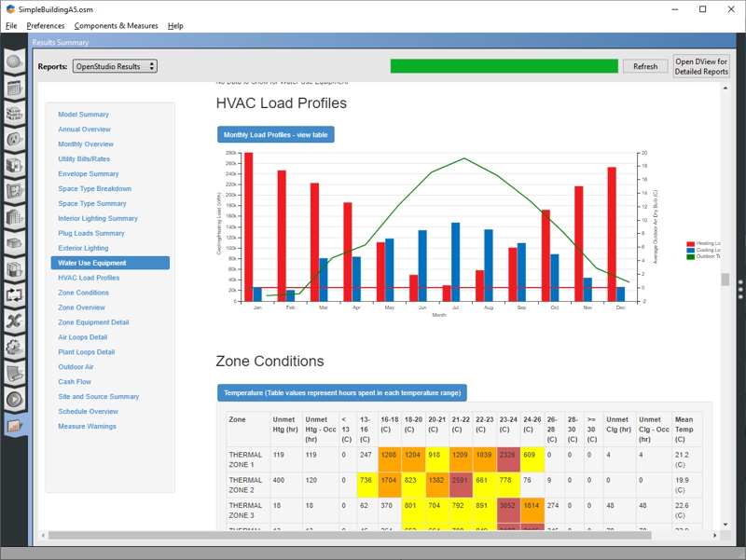746x560 pixels.
Task: Open the Site tab globe icon
Action: coord(15,63)
